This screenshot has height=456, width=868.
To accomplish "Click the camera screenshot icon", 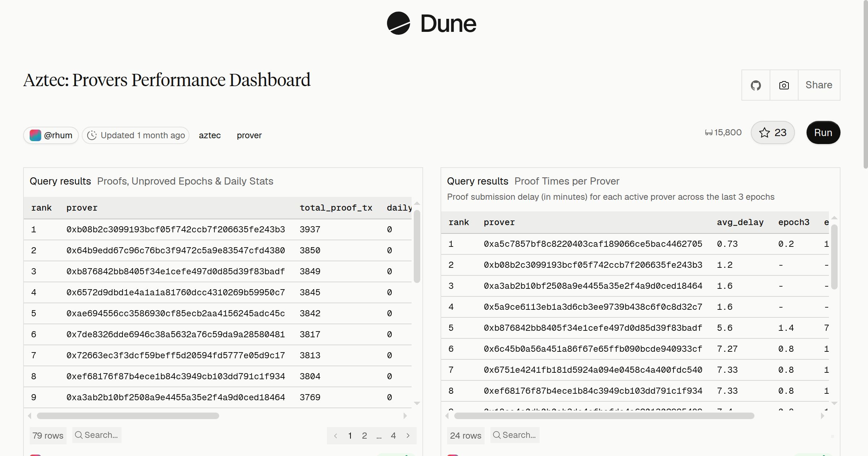I will [x=784, y=85].
